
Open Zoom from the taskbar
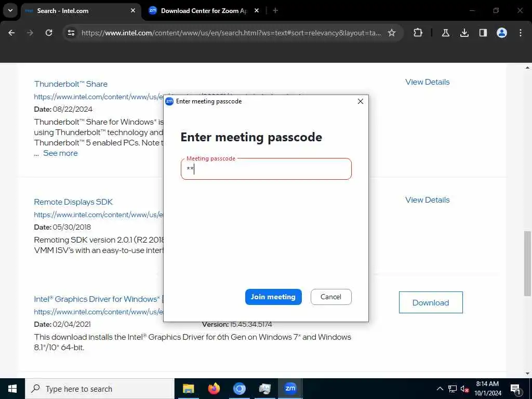click(x=290, y=389)
